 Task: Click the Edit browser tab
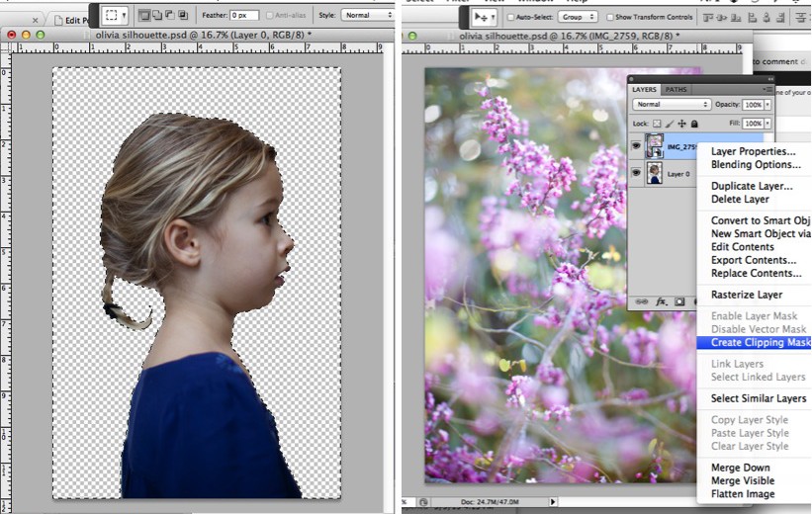(x=70, y=20)
